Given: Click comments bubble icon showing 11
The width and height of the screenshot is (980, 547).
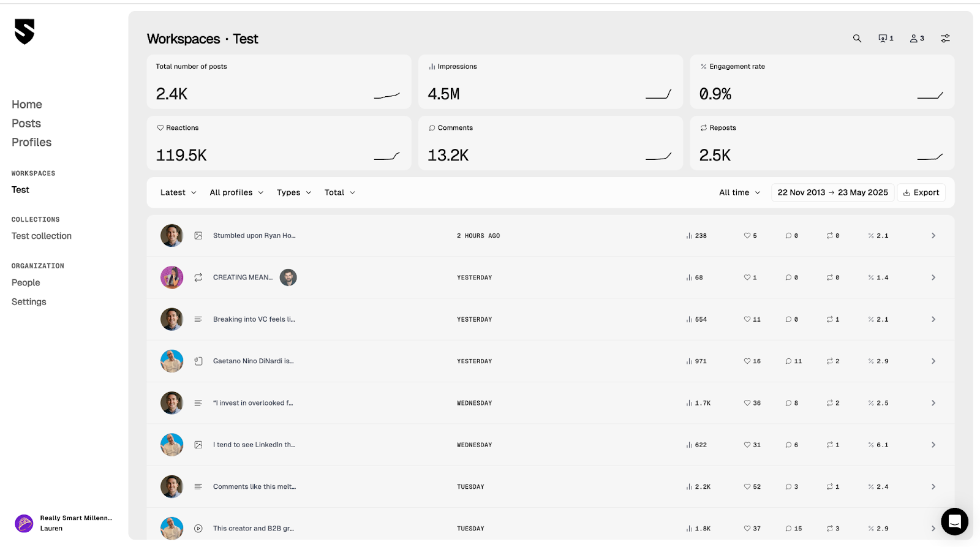Looking at the screenshot, I should tap(788, 361).
